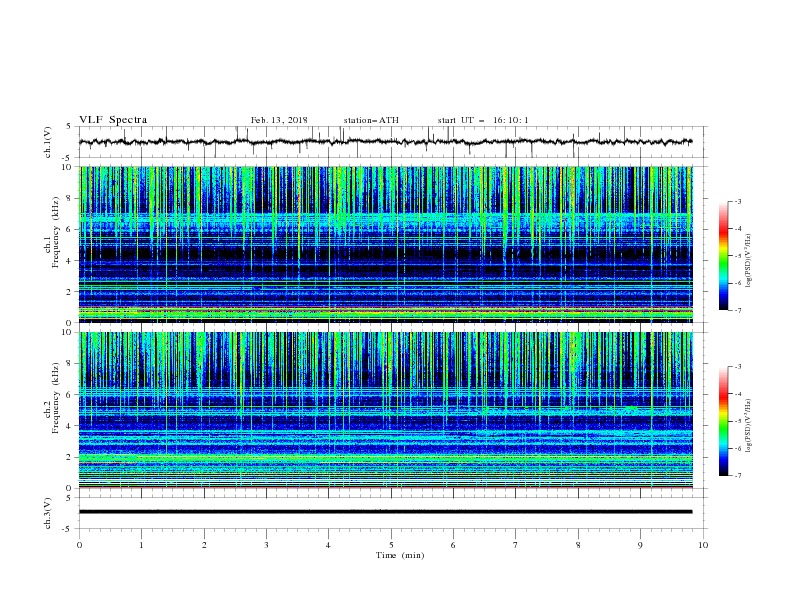
Task: Click the ch.3(V) axis label
Action: 48,513
